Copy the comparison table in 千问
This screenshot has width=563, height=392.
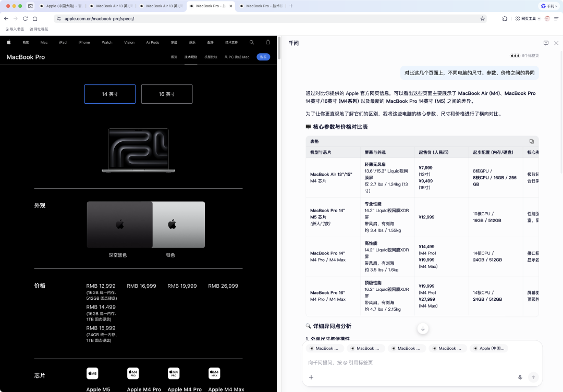pyautogui.click(x=531, y=141)
